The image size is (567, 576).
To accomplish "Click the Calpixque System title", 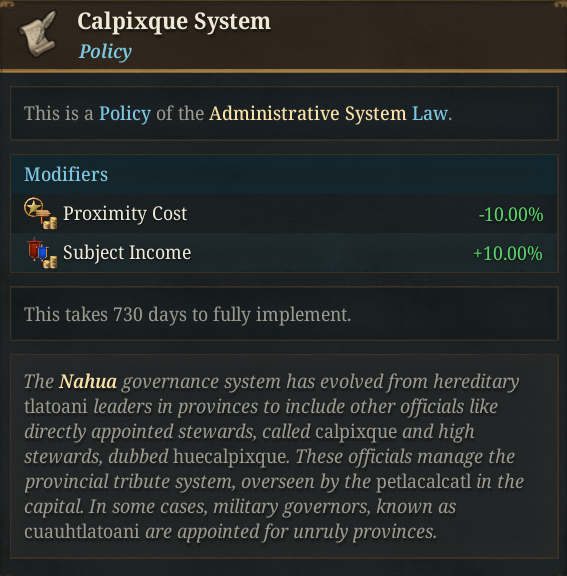I will [x=174, y=21].
